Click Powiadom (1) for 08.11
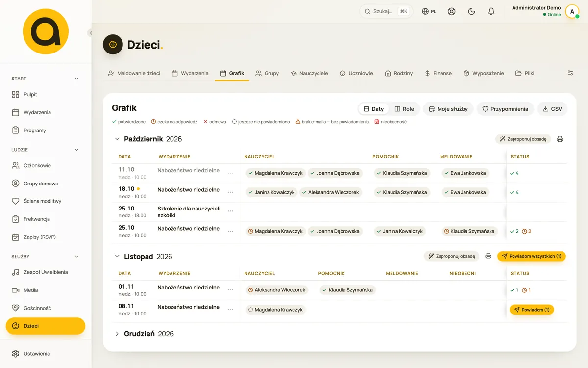 (x=532, y=310)
